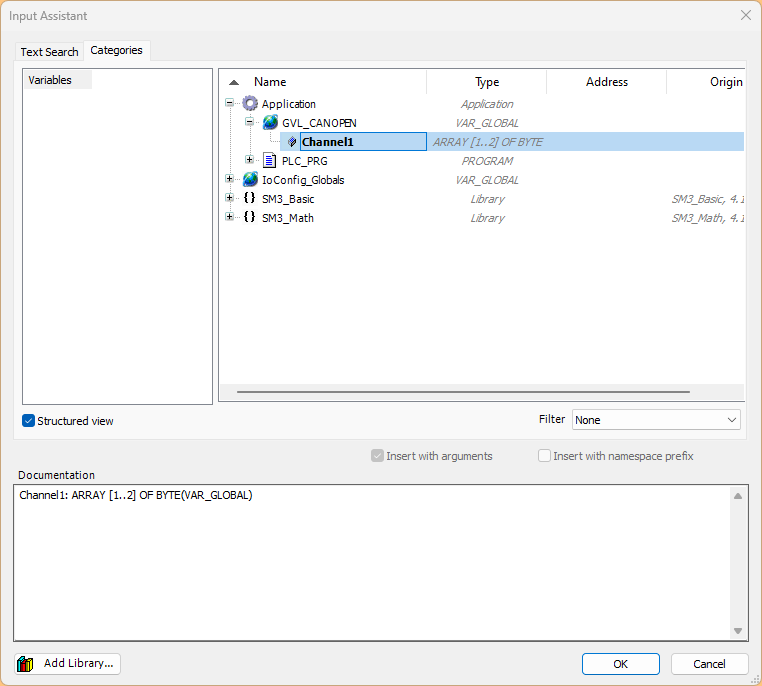Select the Categories tab
Viewport: 762px width, 686px height.
pyautogui.click(x=117, y=51)
